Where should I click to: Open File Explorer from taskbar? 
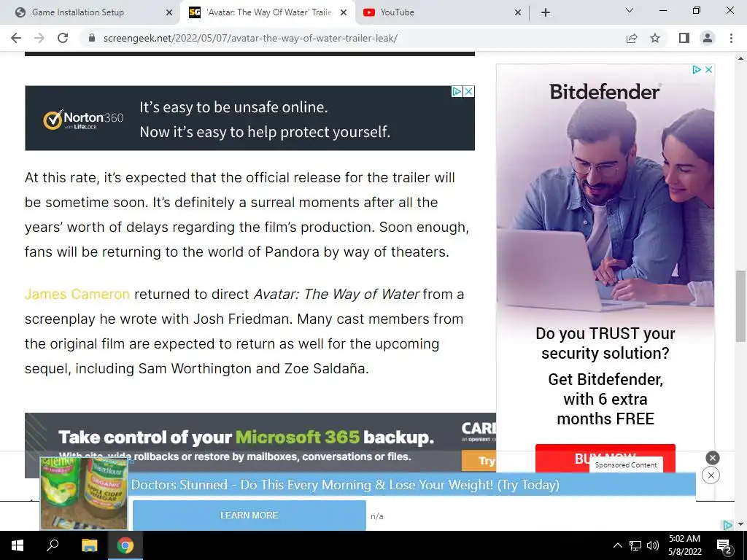click(89, 545)
